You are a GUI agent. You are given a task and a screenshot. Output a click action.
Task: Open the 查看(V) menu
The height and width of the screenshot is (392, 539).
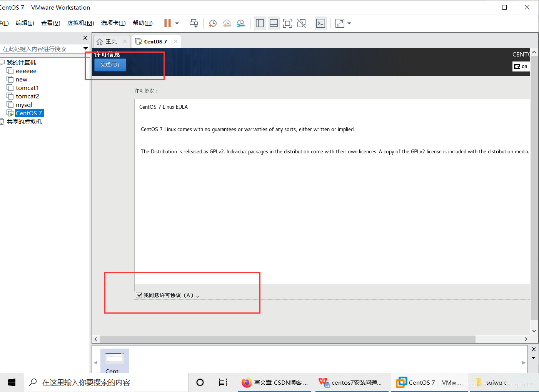click(51, 23)
